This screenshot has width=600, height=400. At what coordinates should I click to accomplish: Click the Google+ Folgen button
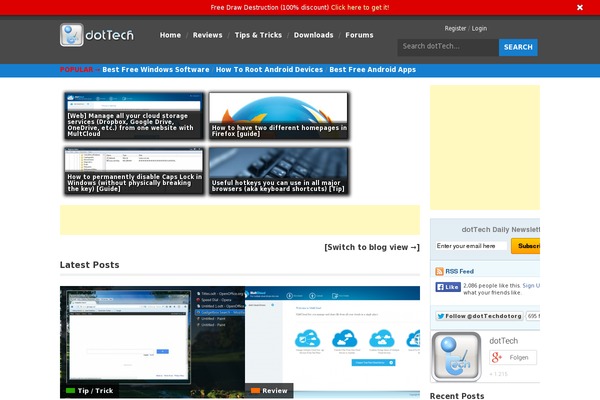(513, 358)
